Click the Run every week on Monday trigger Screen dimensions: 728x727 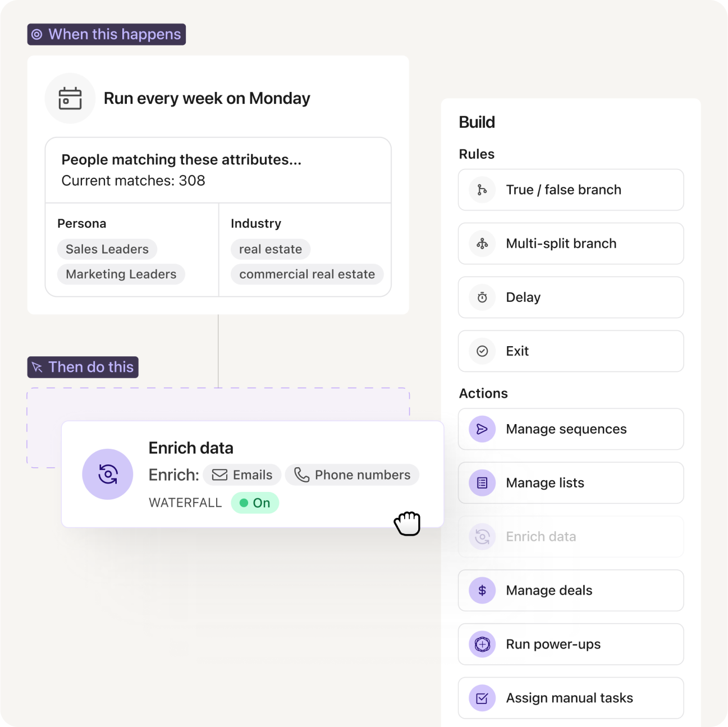[207, 99]
